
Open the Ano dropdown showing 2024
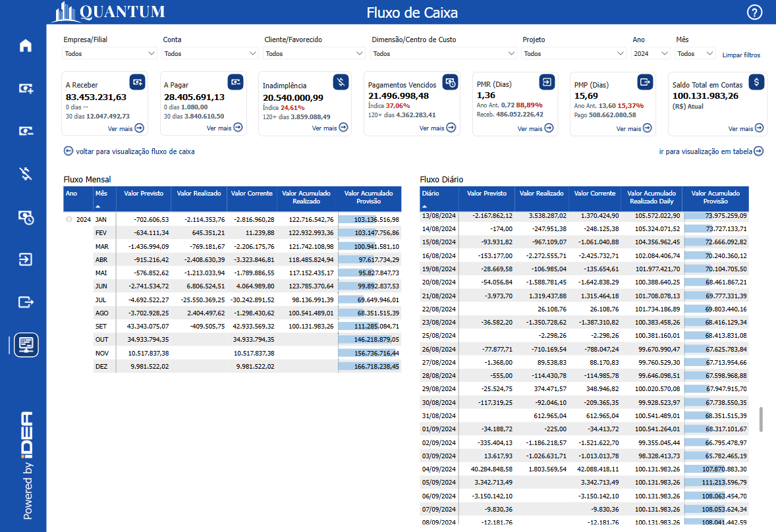(650, 54)
